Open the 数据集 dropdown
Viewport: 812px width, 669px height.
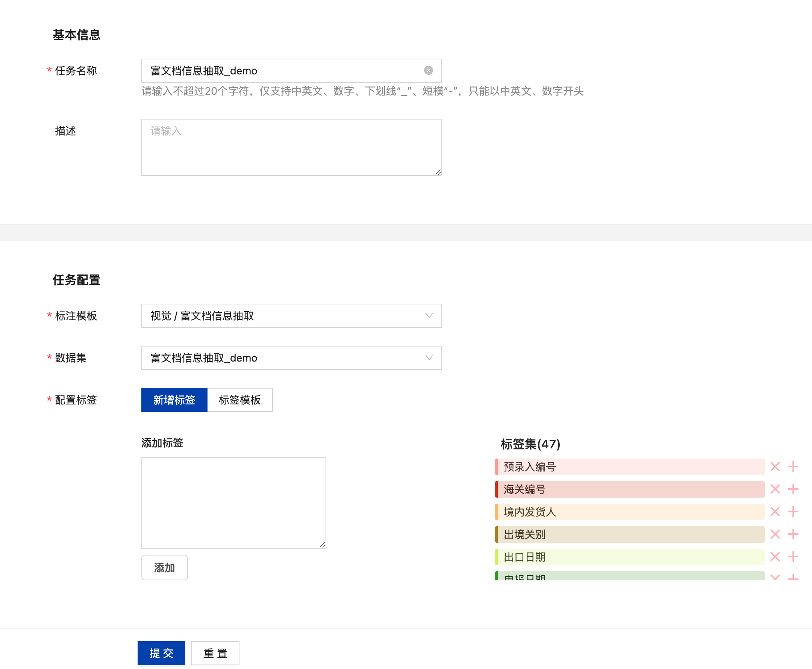tap(291, 358)
